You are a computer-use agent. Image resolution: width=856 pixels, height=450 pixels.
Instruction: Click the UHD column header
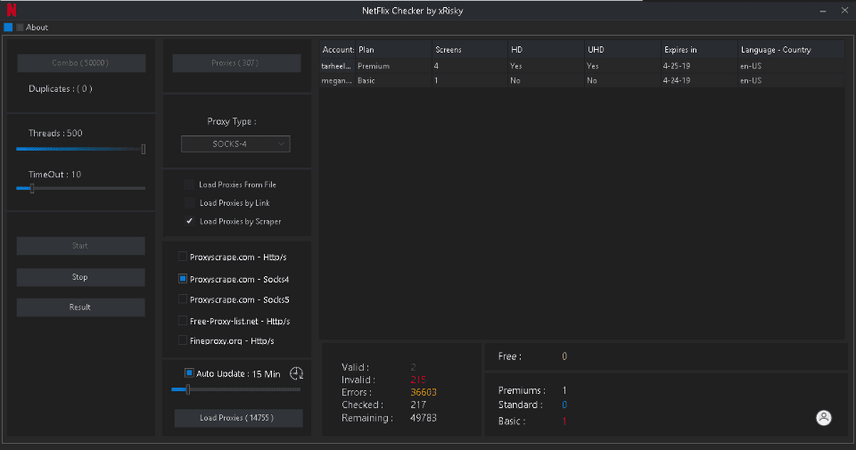click(x=623, y=50)
